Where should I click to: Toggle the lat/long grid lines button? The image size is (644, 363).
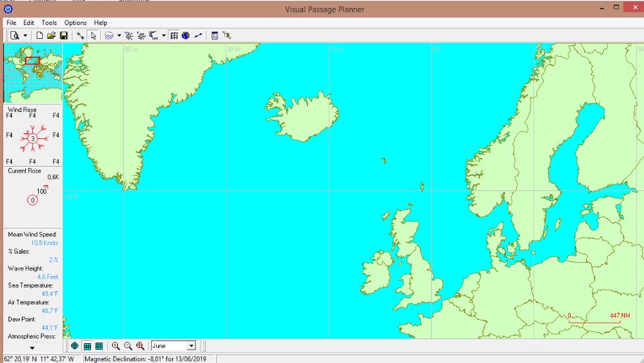pyautogui.click(x=174, y=36)
